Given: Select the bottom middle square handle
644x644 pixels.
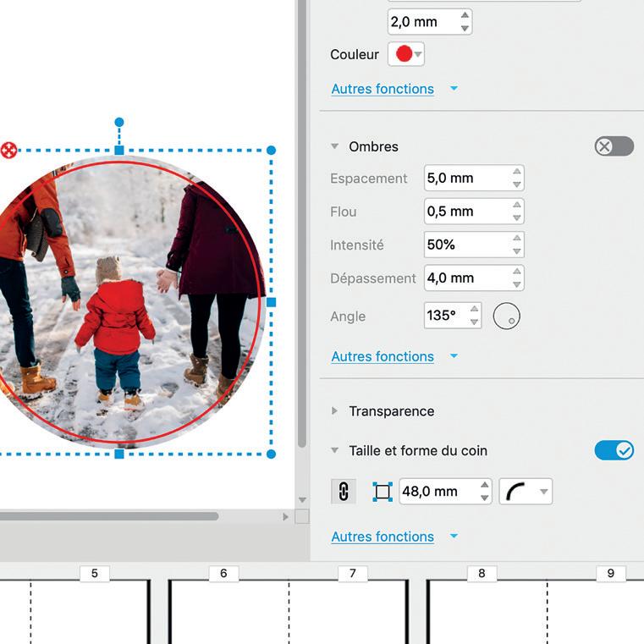Looking at the screenshot, I should pos(119,454).
